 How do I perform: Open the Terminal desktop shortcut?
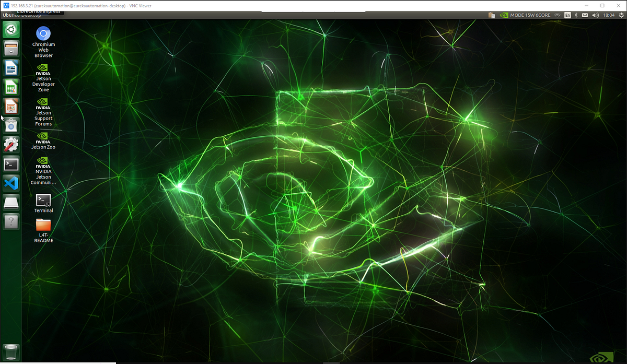[43, 202]
